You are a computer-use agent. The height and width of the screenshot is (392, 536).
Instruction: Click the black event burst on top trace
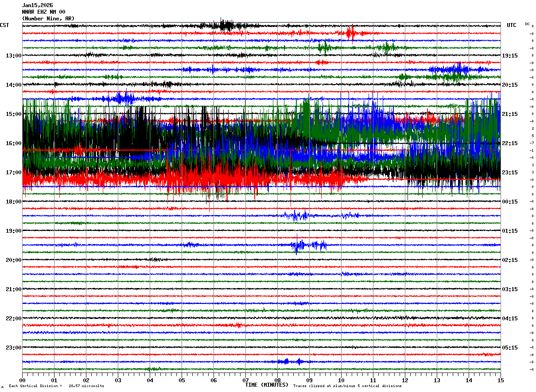pos(226,25)
